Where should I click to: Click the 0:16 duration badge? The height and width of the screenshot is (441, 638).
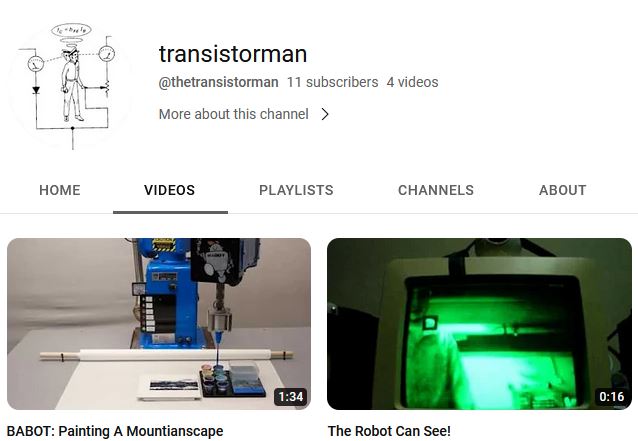[x=612, y=397]
